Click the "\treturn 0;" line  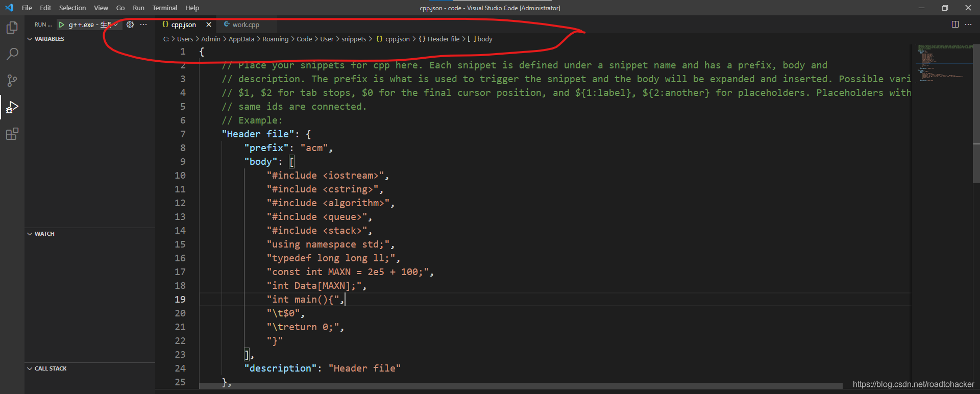tap(305, 327)
